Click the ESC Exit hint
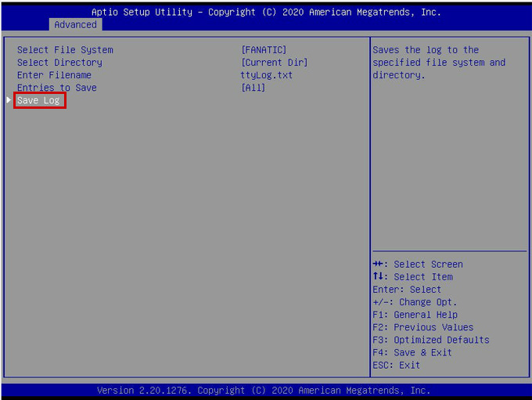The width and height of the screenshot is (532, 400). coord(396,365)
